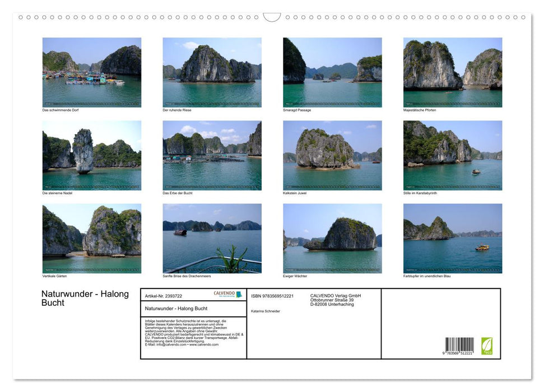Click 'D-82008 Unterhaching' text

(x=332, y=304)
